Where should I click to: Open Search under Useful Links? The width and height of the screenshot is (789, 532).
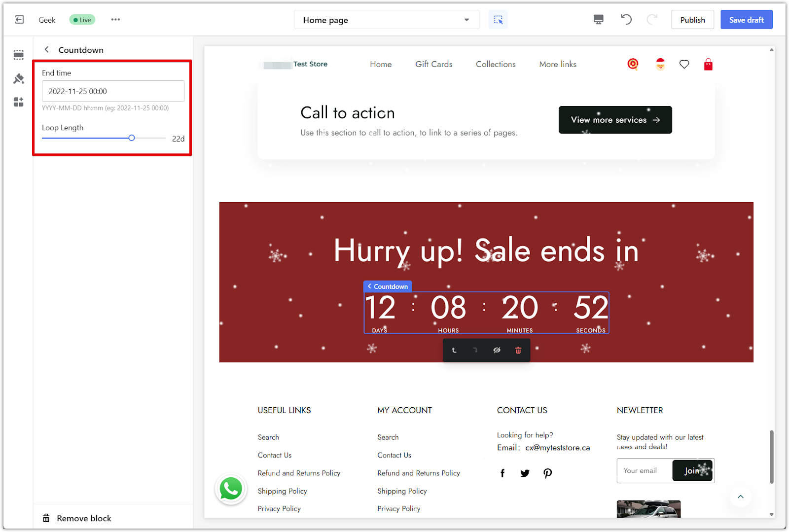(268, 437)
